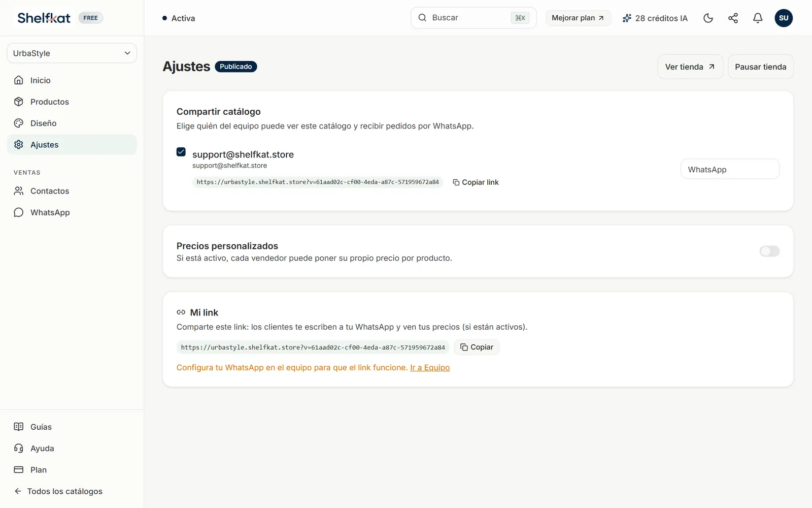Open Diseño section in sidebar
This screenshot has height=508, width=812.
click(72, 123)
